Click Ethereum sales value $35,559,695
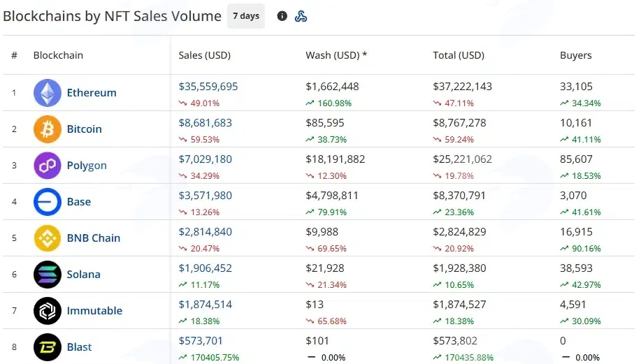Screen dimensions: 641x364 208,87
